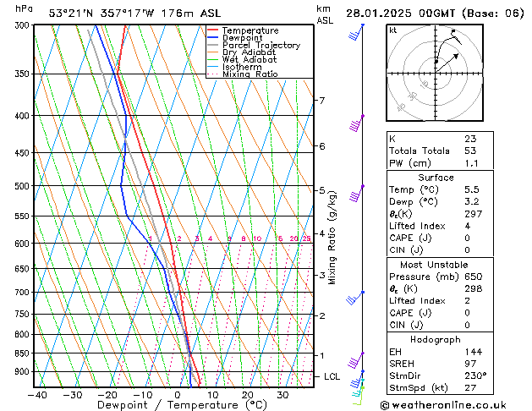The image size is (532, 411).
Task: Click the 'Surface' section heading
Action: [436, 178]
